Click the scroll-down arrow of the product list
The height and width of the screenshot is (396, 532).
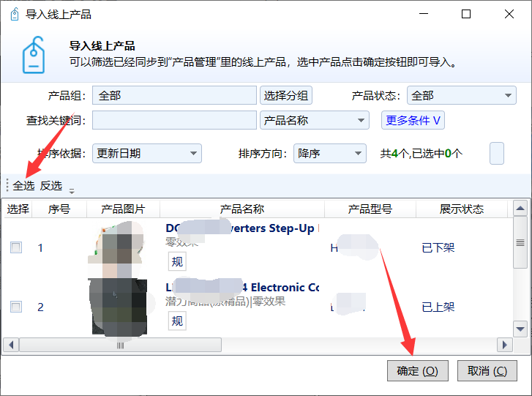(x=520, y=327)
